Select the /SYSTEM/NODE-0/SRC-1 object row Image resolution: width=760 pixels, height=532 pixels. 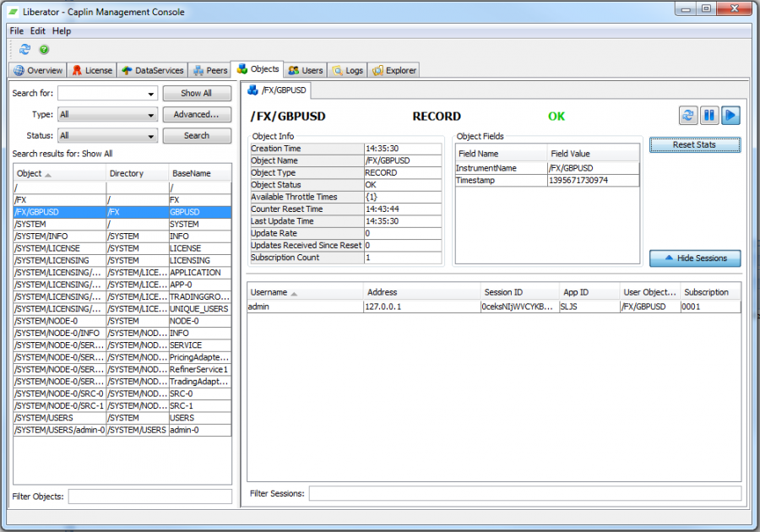(x=122, y=405)
